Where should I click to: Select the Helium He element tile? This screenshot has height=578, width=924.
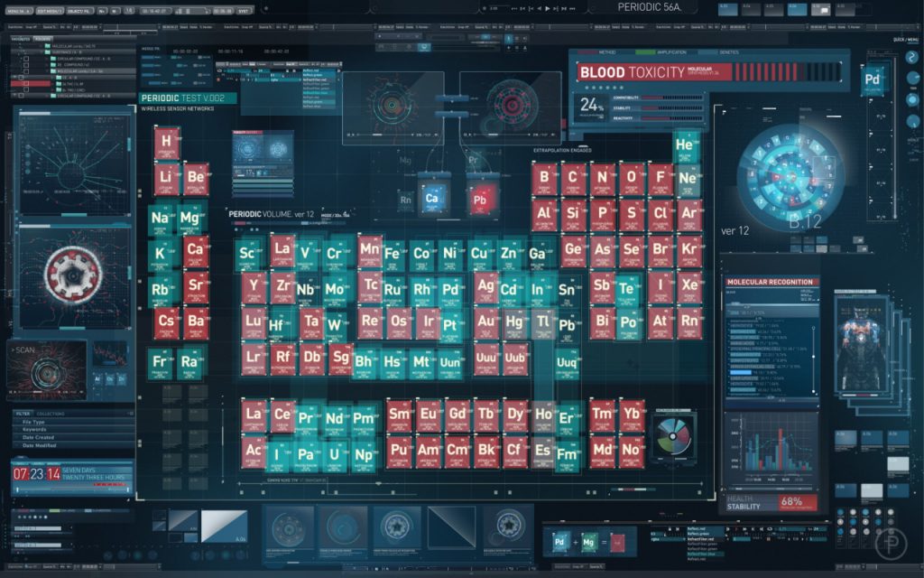(x=686, y=147)
